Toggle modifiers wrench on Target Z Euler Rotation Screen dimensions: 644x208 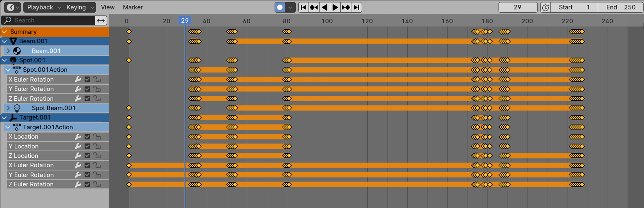click(x=78, y=184)
